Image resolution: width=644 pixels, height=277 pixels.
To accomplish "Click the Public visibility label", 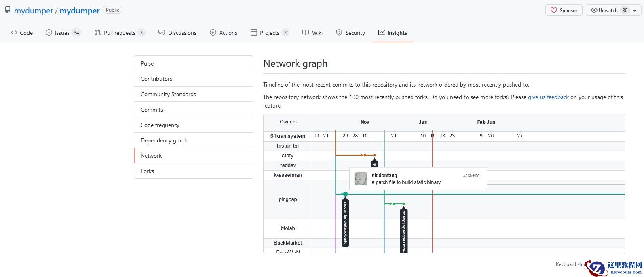I will [112, 10].
